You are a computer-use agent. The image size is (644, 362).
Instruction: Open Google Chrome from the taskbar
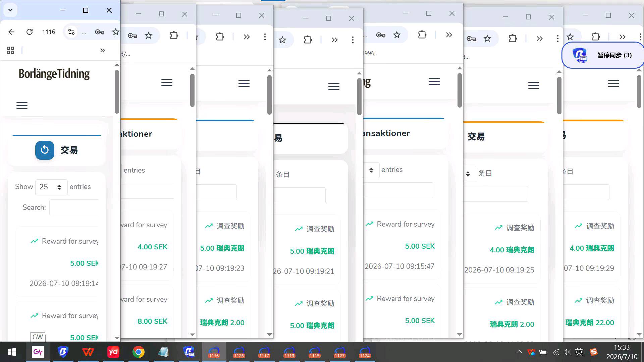[x=138, y=352]
